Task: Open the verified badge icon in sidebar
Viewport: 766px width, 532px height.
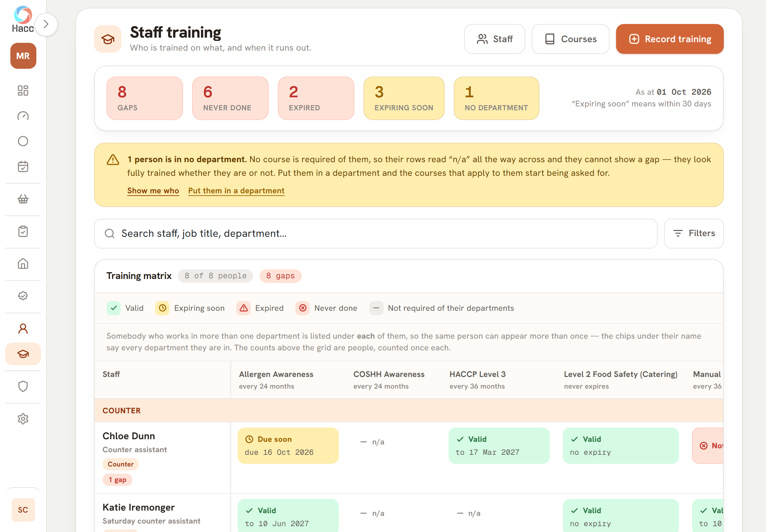Action: (x=23, y=296)
